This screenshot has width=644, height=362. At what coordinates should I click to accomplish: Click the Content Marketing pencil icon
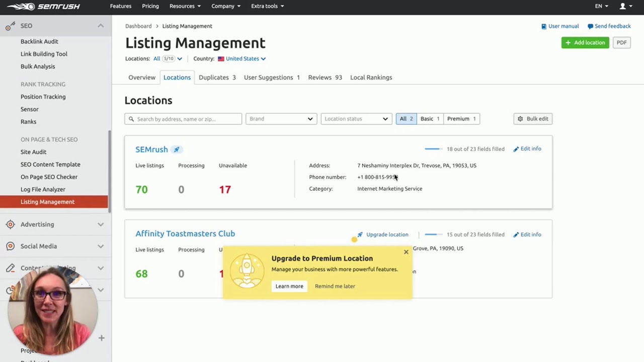click(10, 268)
